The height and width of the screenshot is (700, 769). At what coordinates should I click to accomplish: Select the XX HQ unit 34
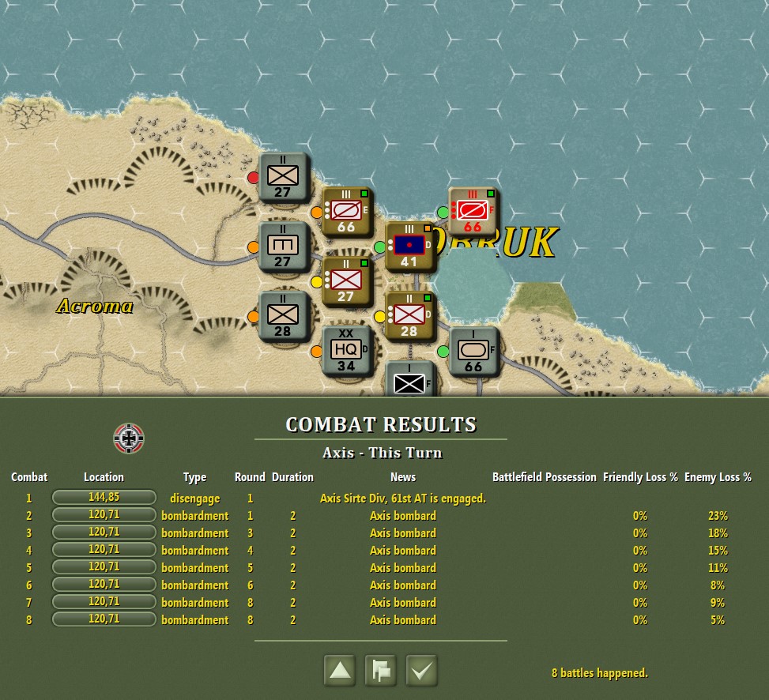pyautogui.click(x=347, y=351)
